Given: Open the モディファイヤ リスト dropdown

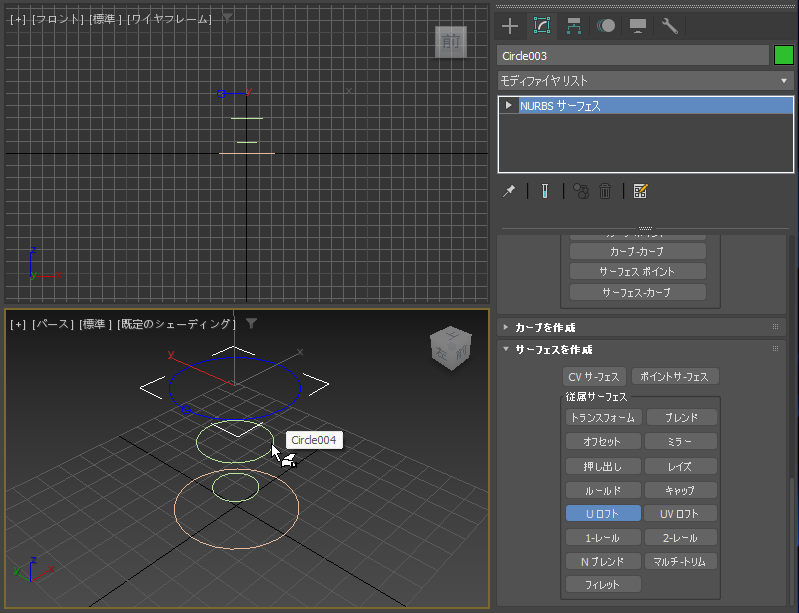Looking at the screenshot, I should click(x=645, y=81).
